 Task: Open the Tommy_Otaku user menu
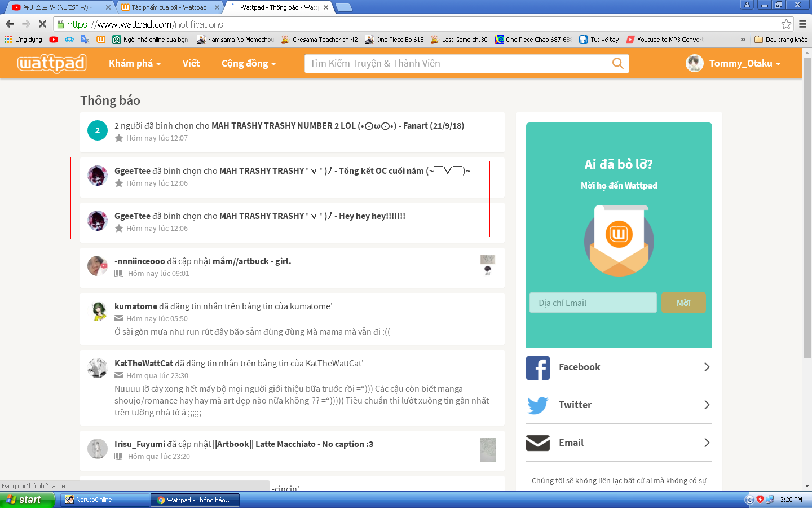click(x=733, y=63)
